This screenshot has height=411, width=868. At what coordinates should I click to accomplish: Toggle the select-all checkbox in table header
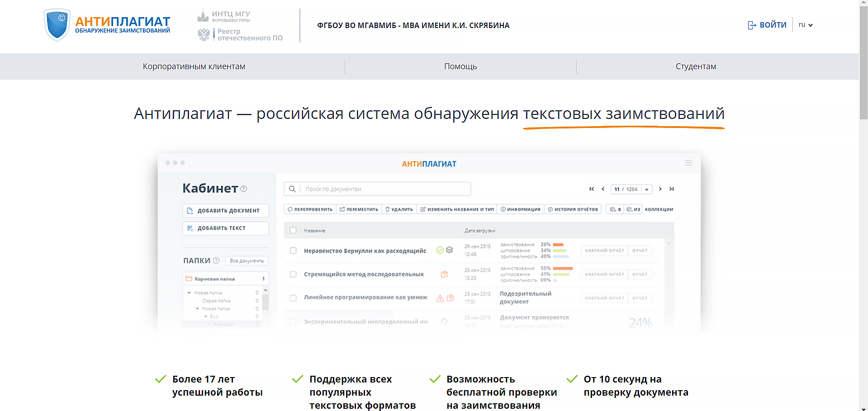click(293, 231)
